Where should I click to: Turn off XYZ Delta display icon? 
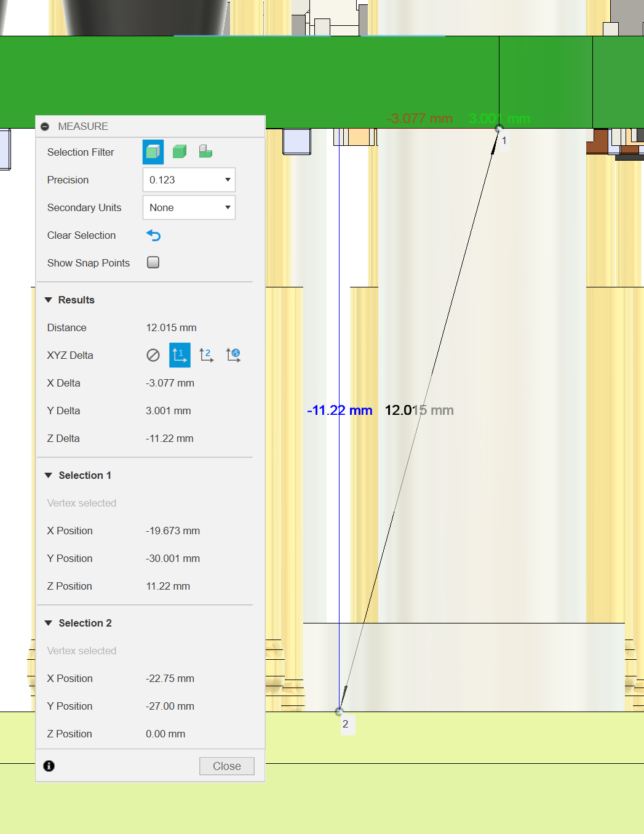tap(153, 355)
